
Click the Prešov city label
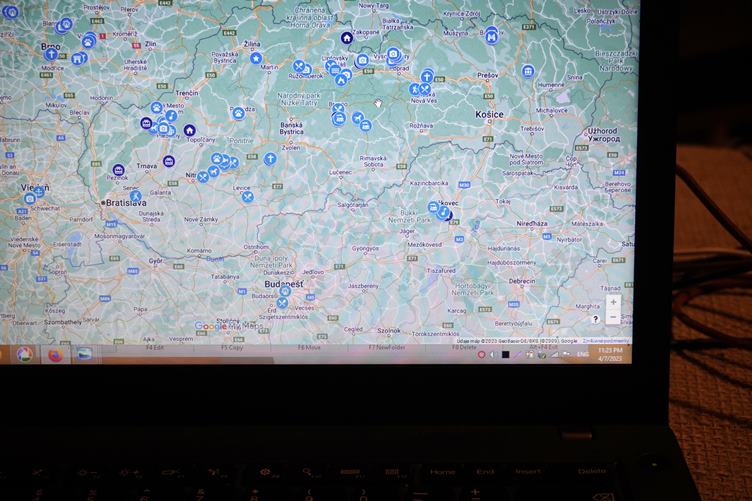(488, 75)
